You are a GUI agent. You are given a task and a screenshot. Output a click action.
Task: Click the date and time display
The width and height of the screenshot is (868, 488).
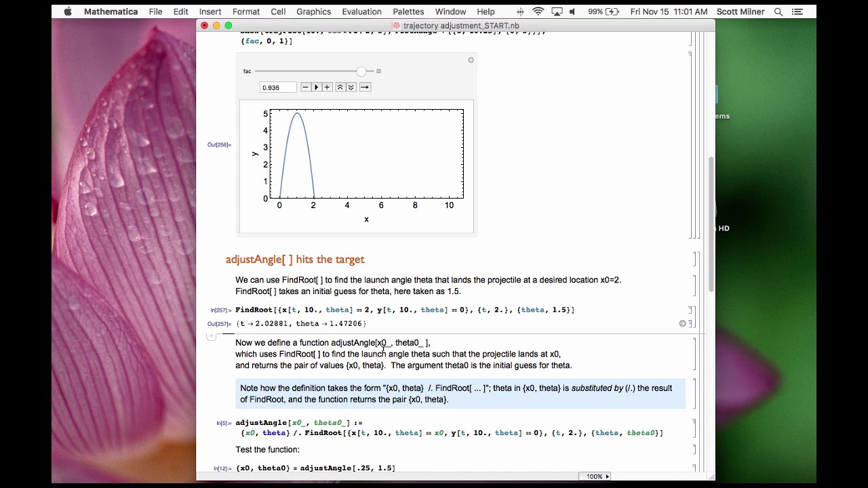(669, 12)
